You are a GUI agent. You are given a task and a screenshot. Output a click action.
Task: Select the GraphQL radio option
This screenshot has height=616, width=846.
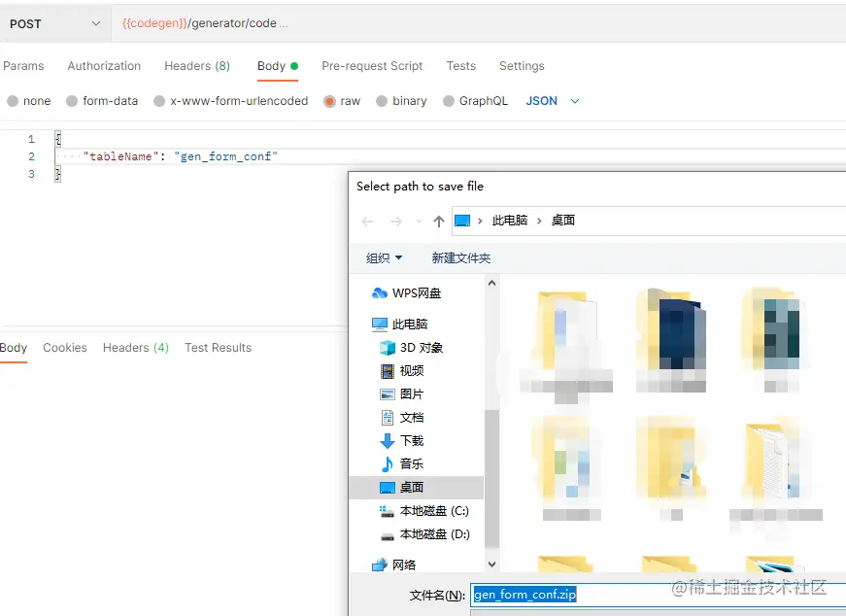click(449, 101)
